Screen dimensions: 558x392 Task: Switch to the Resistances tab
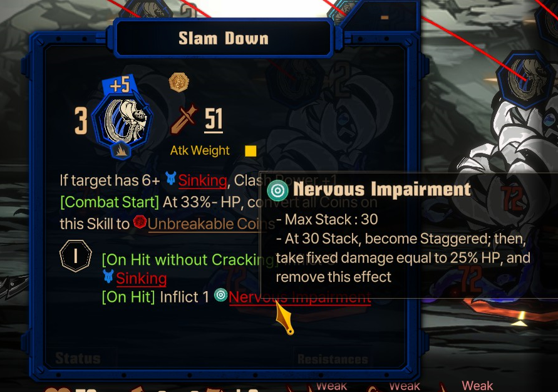click(333, 359)
